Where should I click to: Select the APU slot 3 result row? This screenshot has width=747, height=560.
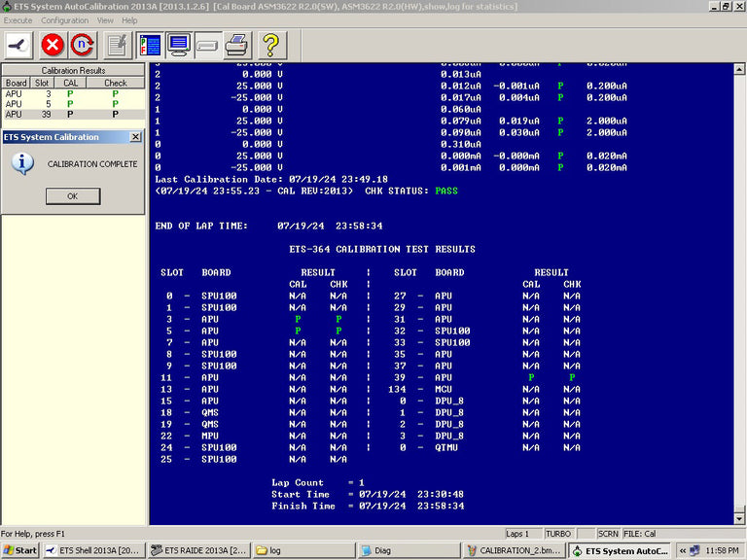click(73, 93)
